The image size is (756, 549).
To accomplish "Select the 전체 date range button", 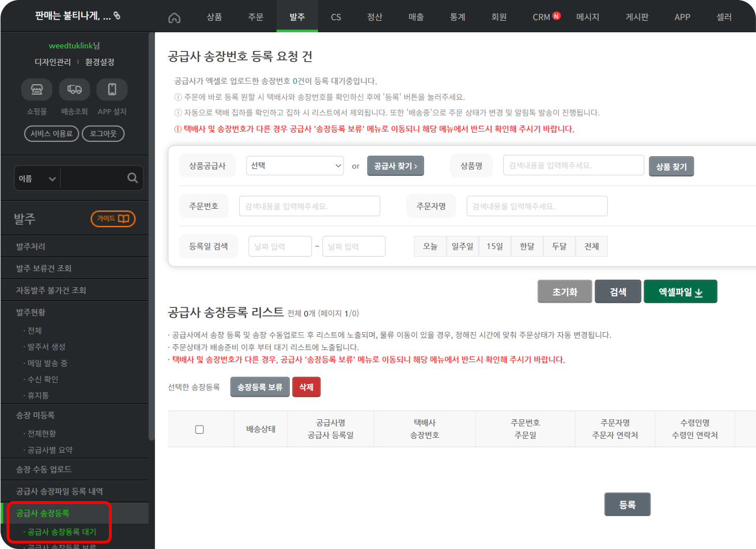I will tap(592, 246).
